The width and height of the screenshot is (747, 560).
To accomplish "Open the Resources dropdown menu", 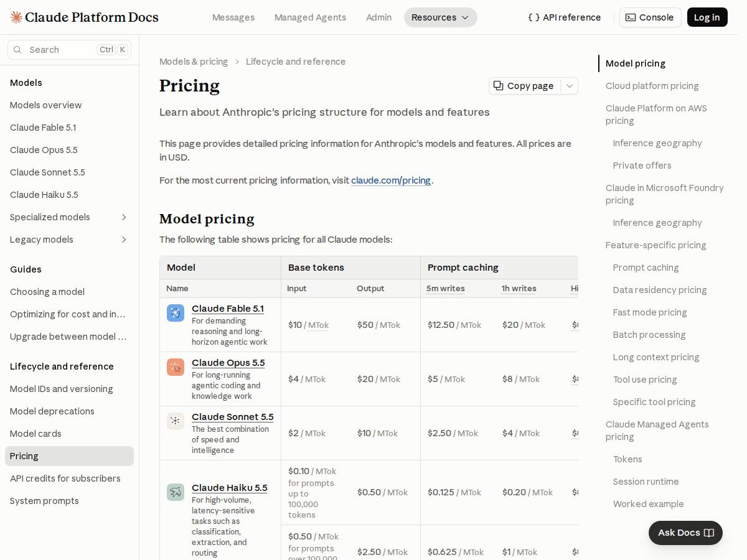I will coord(441,17).
